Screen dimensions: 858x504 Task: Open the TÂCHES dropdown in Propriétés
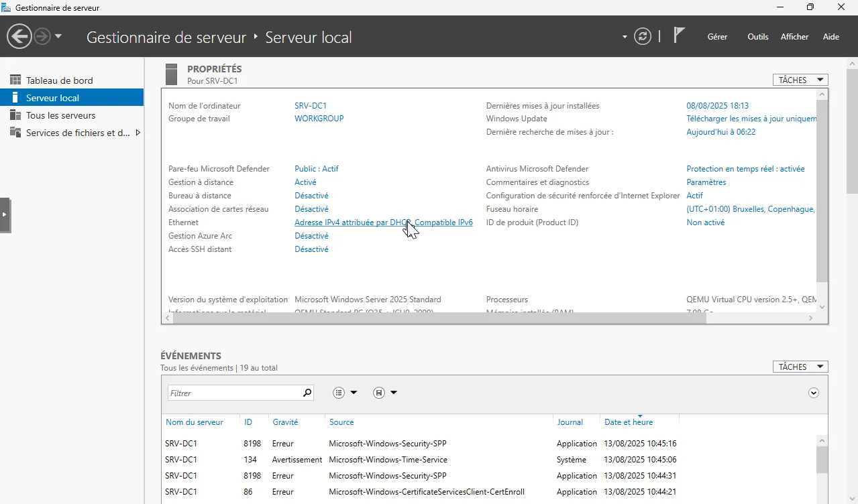click(800, 80)
